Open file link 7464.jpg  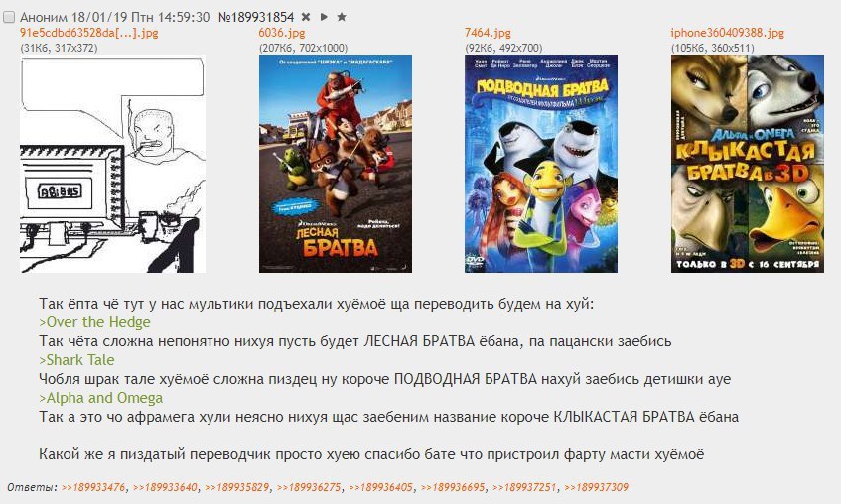click(488, 33)
